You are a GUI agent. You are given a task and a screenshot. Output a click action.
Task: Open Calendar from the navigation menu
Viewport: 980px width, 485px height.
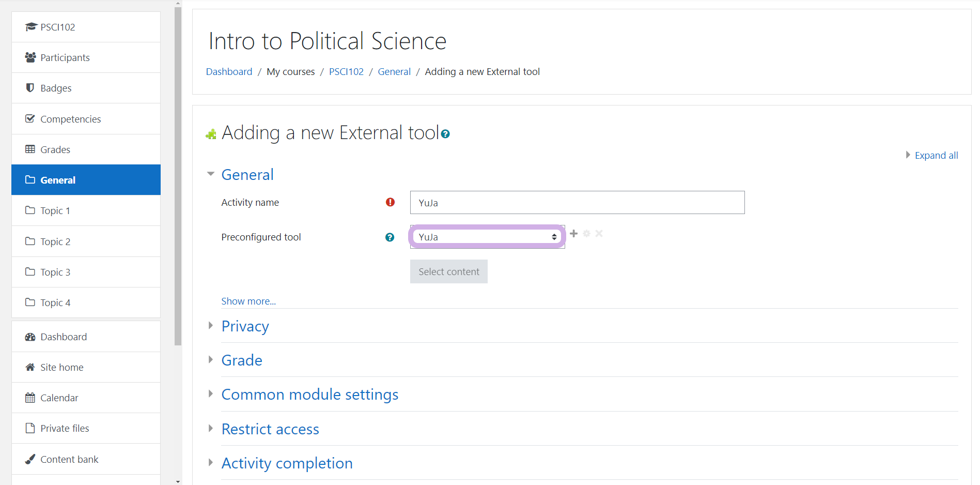(59, 398)
